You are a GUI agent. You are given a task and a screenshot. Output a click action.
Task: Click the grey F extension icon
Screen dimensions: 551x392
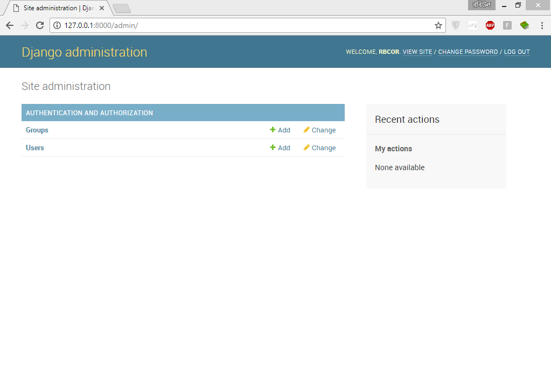tap(507, 25)
